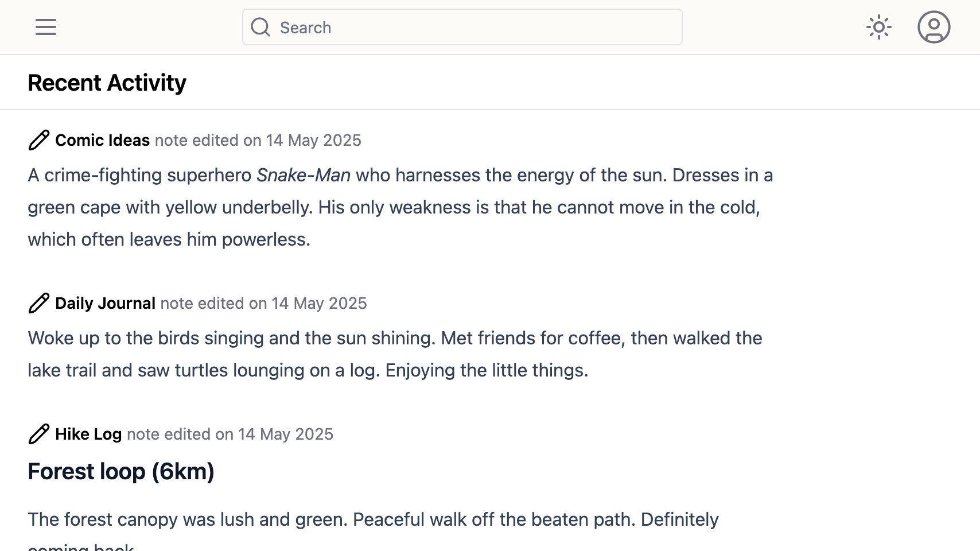Click the Hike Log edited date text
Screen dimensions: 980x551
tap(230, 434)
